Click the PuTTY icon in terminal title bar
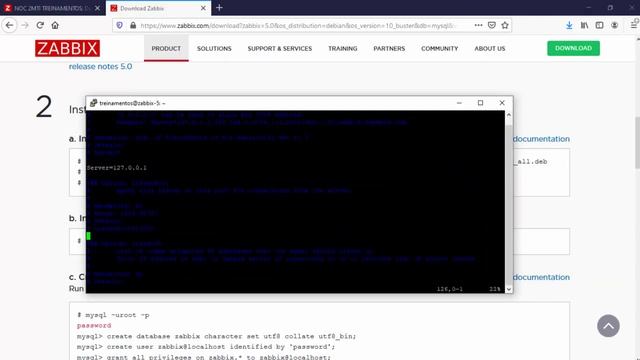The width and height of the screenshot is (640, 360). (x=93, y=103)
